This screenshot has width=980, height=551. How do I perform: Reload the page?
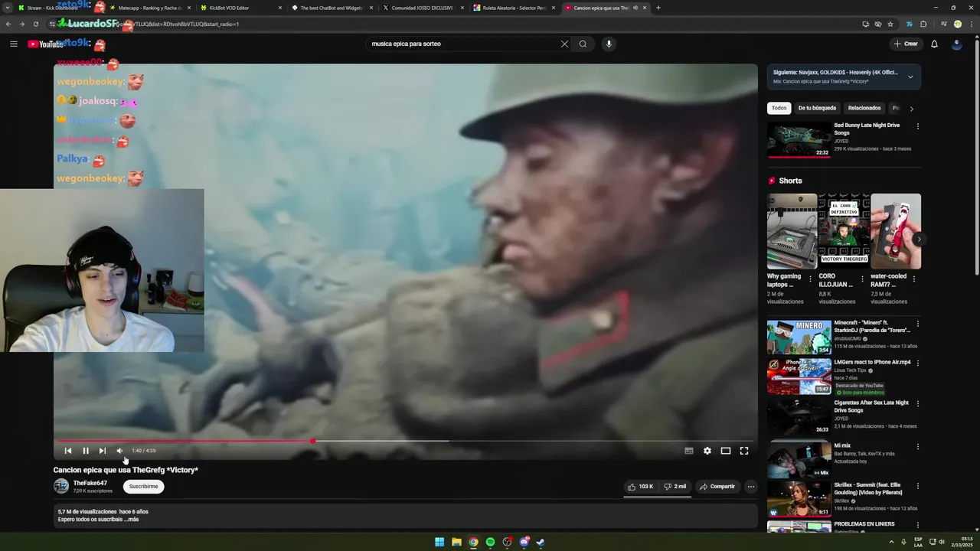(x=35, y=24)
